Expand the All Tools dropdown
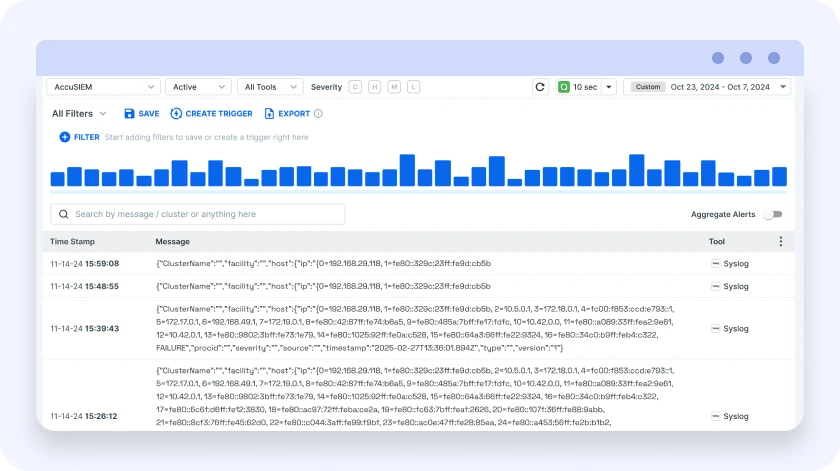 (x=270, y=87)
